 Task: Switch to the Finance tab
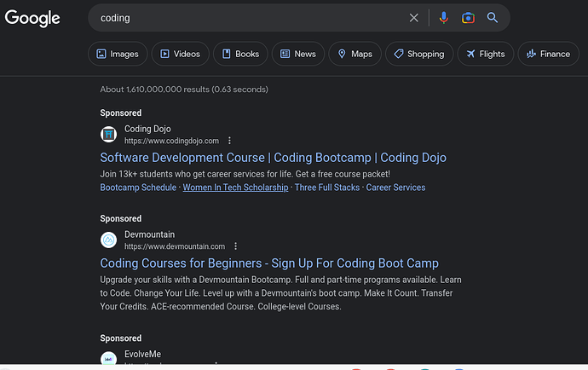click(x=549, y=54)
